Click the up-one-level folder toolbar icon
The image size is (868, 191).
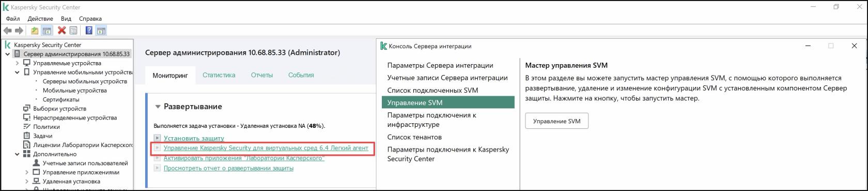coord(35,31)
